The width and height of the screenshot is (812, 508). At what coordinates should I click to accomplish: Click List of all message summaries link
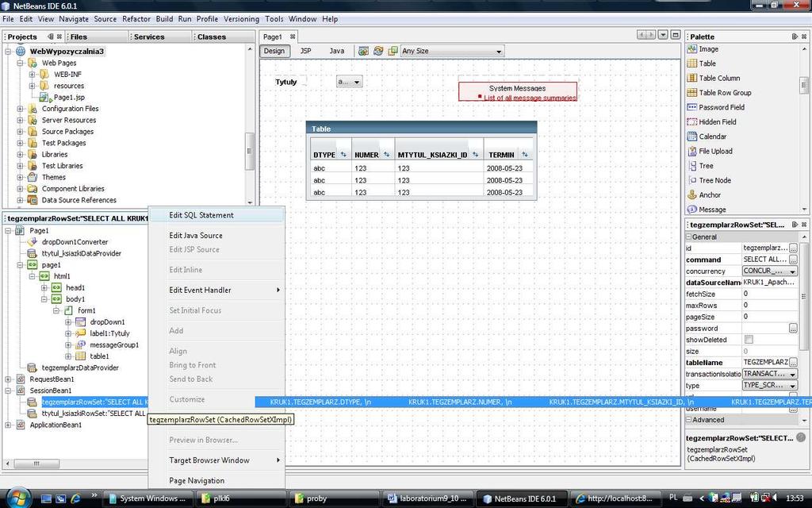pos(529,98)
